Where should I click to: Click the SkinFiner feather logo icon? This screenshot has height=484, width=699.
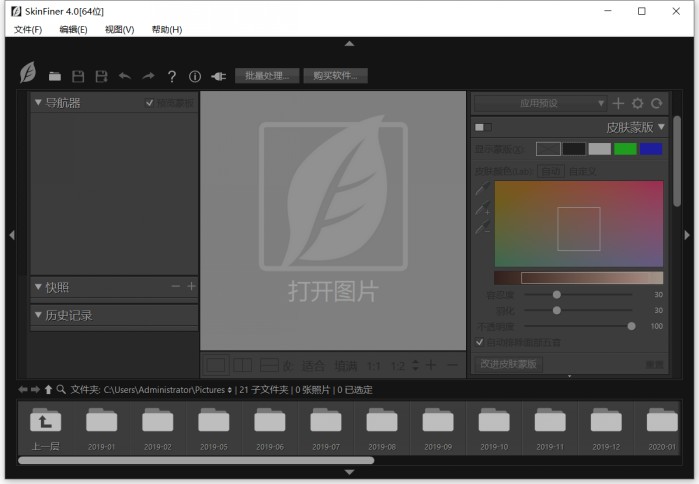[x=28, y=73]
